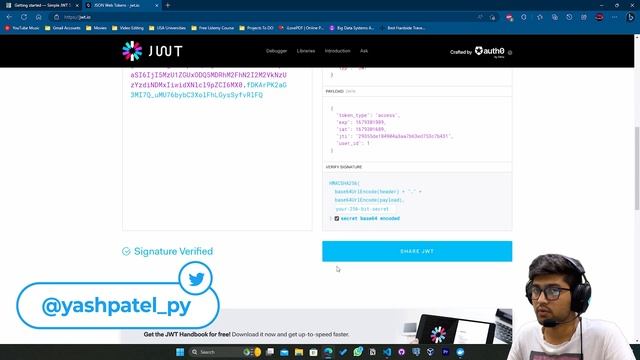This screenshot has width=640, height=360.
Task: Open the Big Data Systems bookmark
Action: pyautogui.click(x=352, y=28)
